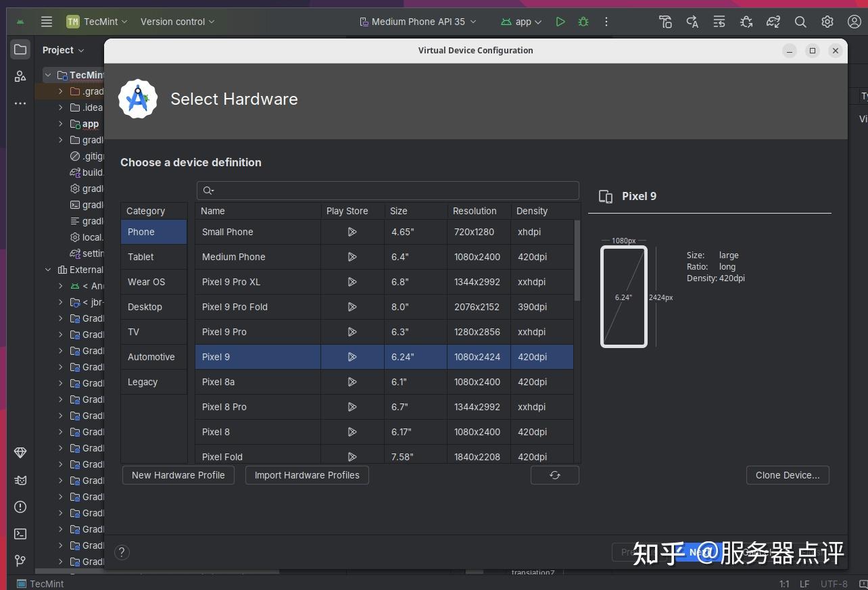Screen dimensions: 868x590
Task: Open IDE Settings with the gear icon
Action: tap(827, 22)
